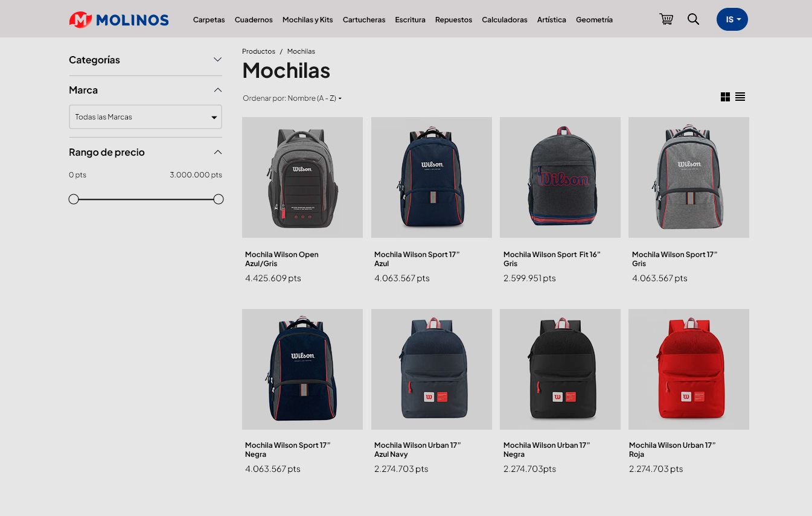Click the Productos breadcrumb link
812x516 pixels.
(x=258, y=51)
